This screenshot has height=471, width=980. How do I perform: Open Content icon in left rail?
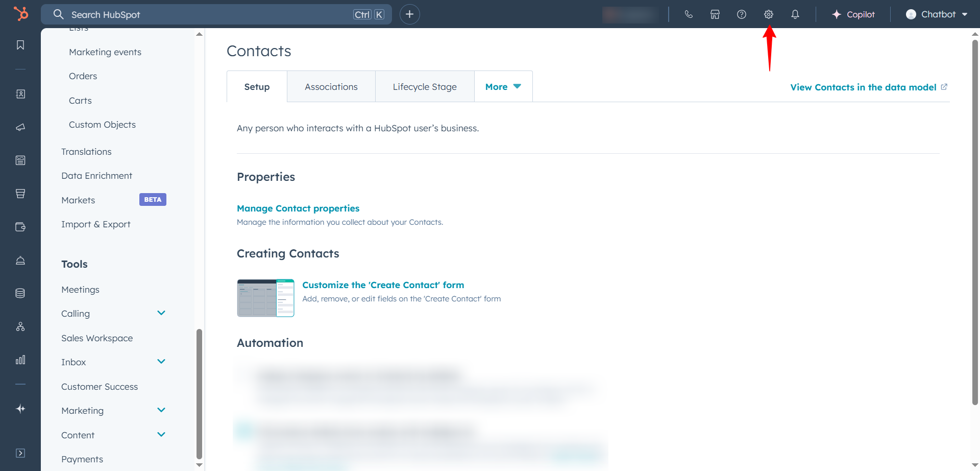[20, 160]
